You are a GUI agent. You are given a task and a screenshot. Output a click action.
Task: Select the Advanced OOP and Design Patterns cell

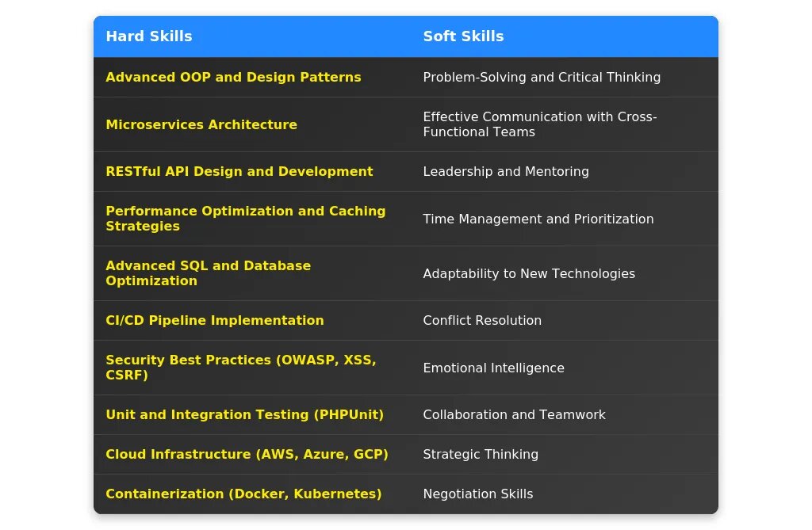tap(233, 78)
